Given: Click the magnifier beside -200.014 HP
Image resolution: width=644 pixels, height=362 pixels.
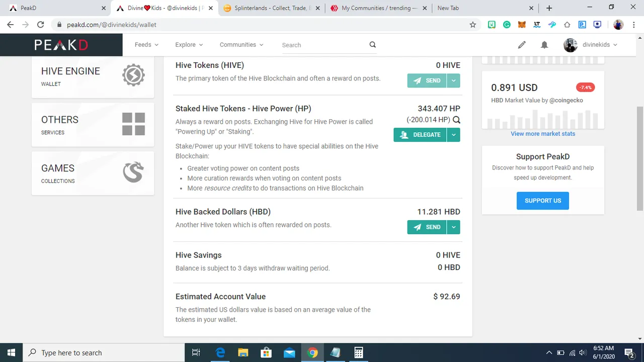Looking at the screenshot, I should coord(456,120).
